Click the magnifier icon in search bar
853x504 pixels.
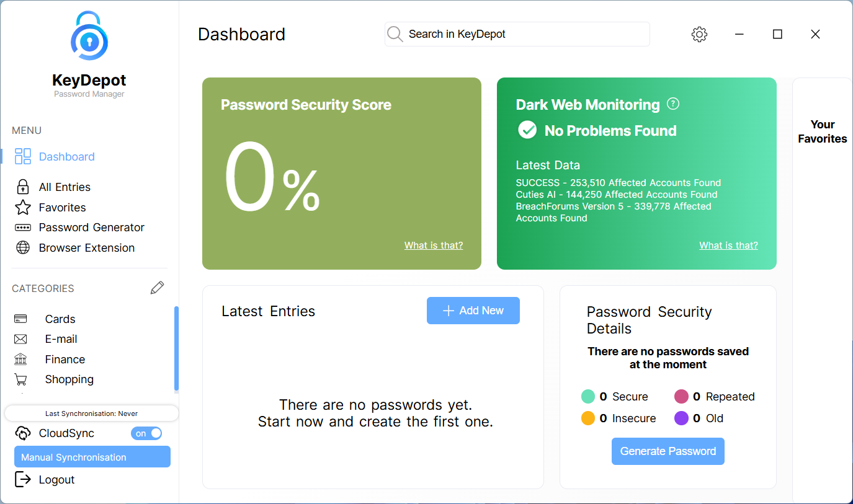(395, 34)
